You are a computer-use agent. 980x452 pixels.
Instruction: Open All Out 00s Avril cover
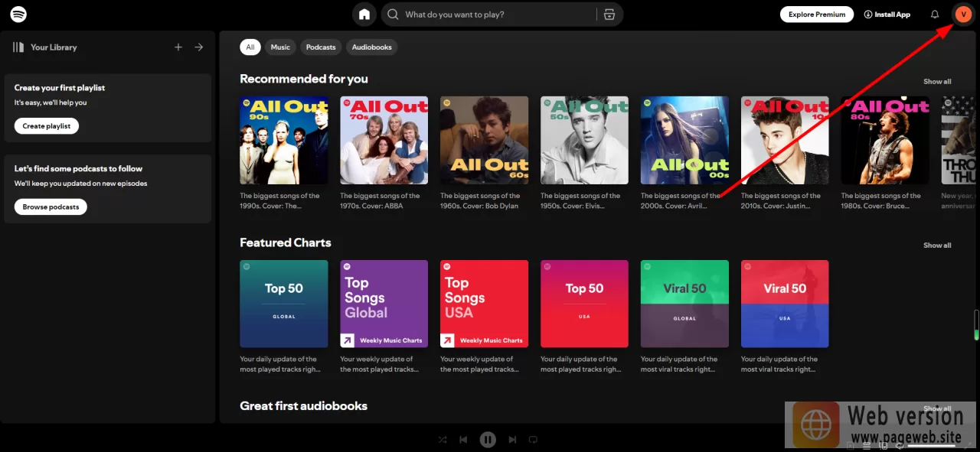pos(684,140)
